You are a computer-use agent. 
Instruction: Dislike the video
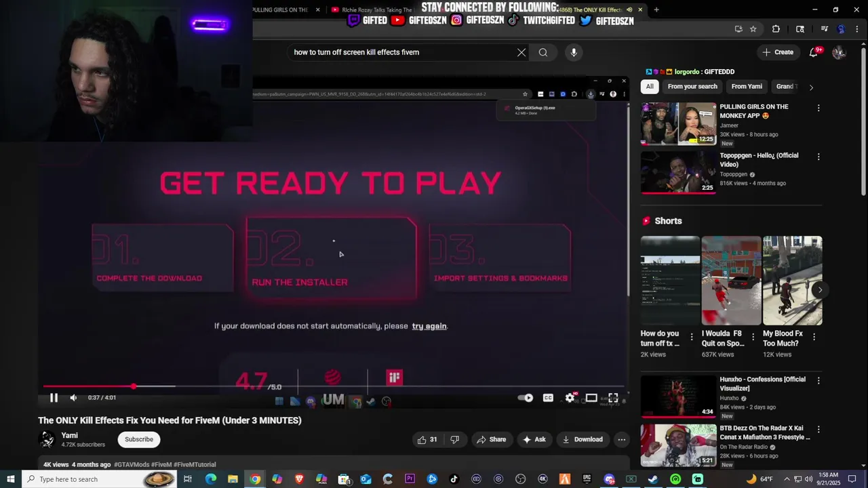[x=455, y=439]
